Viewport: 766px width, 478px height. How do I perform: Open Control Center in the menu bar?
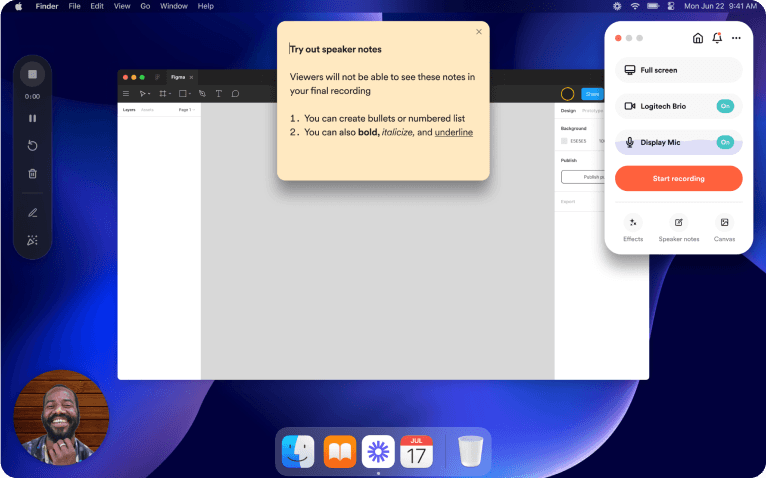coord(671,6)
